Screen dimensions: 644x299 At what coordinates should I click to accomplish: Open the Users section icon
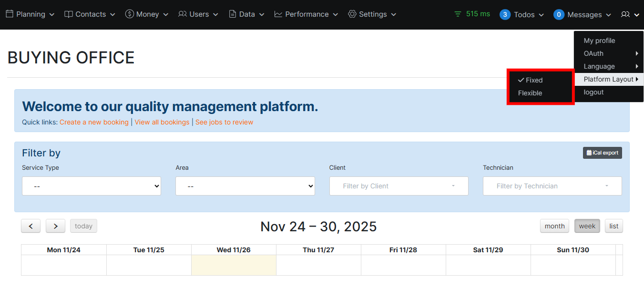(183, 14)
